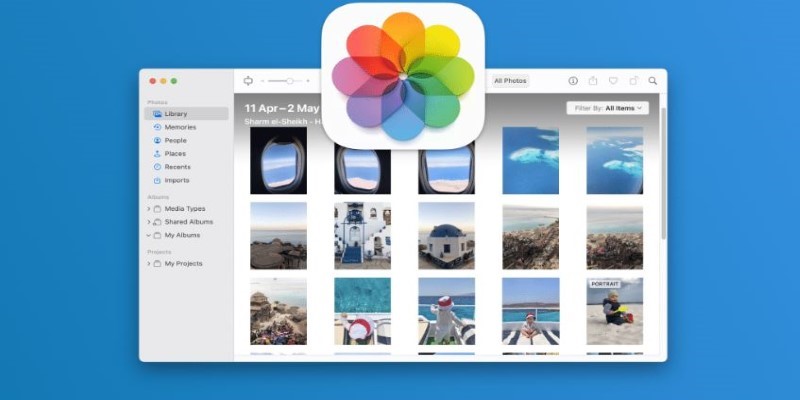The width and height of the screenshot is (800, 400).
Task: Open Places in the sidebar
Action: pos(175,154)
